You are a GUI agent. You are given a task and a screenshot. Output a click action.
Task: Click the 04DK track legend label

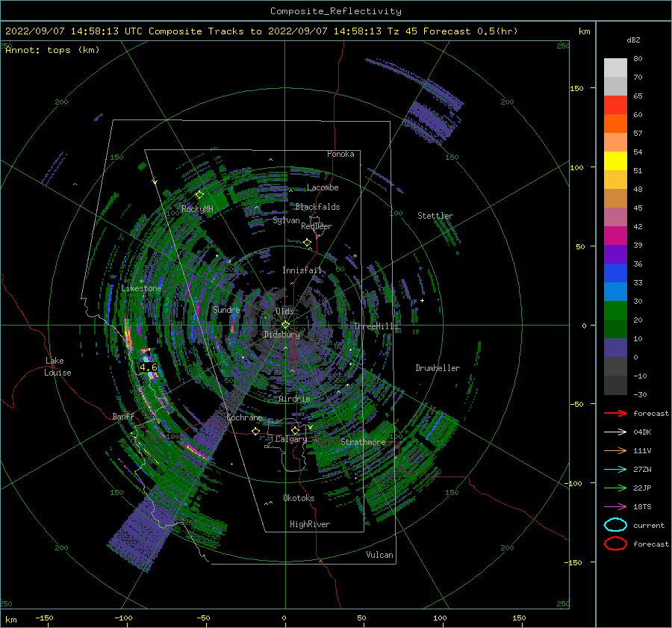tap(642, 432)
